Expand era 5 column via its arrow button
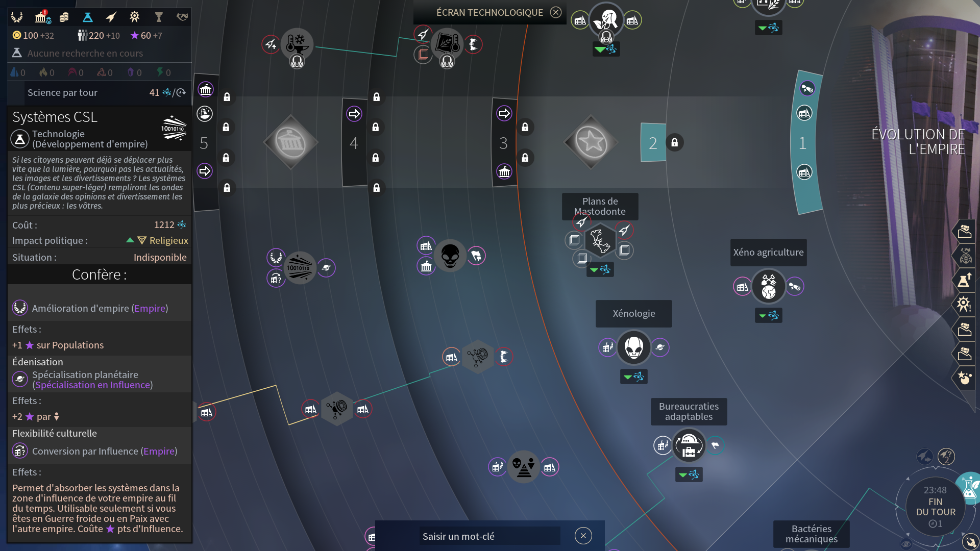Image resolution: width=980 pixels, height=551 pixels. 205,171
